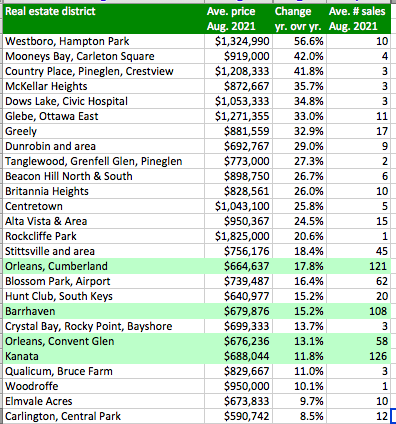Select Greely's sales count of 17
This screenshot has height=424, width=396.
point(358,131)
